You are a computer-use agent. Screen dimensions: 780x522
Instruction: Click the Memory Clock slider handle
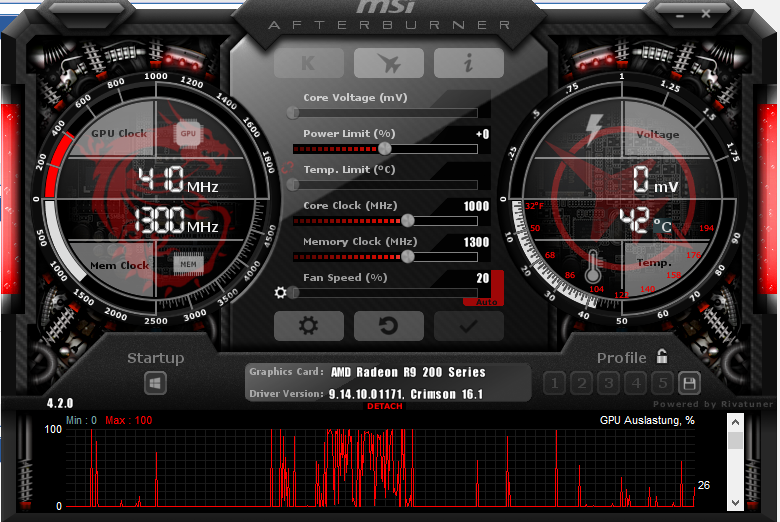pos(407,256)
